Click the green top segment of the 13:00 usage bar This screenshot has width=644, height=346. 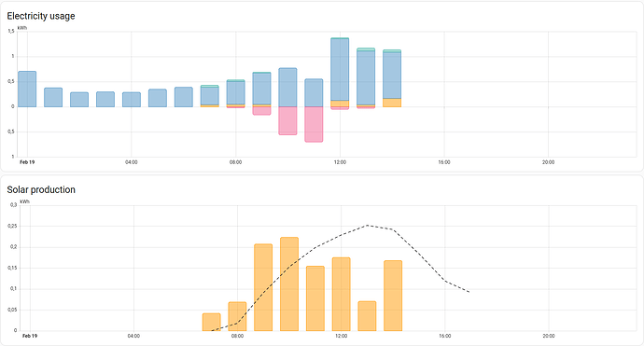click(366, 49)
